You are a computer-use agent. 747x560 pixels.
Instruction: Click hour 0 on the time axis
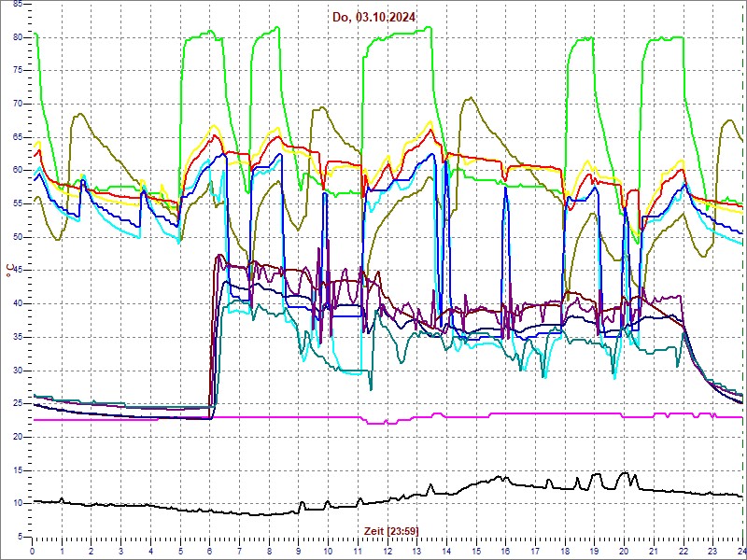[x=33, y=551]
